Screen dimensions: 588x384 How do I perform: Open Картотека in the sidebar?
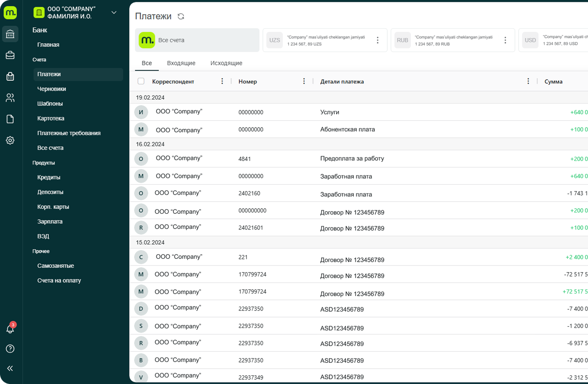tap(51, 118)
